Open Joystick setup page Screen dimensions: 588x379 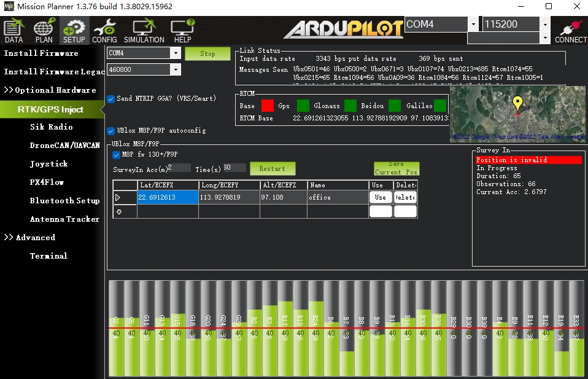pyautogui.click(x=48, y=163)
